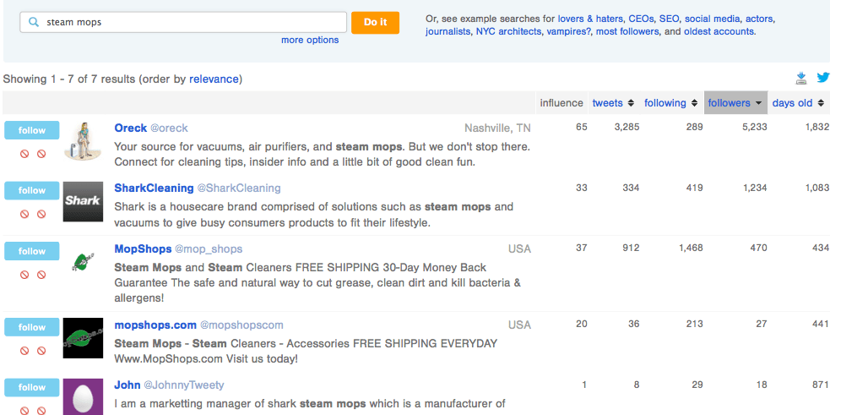
Task: Click Oreck followers count 5,233
Action: [x=755, y=127]
